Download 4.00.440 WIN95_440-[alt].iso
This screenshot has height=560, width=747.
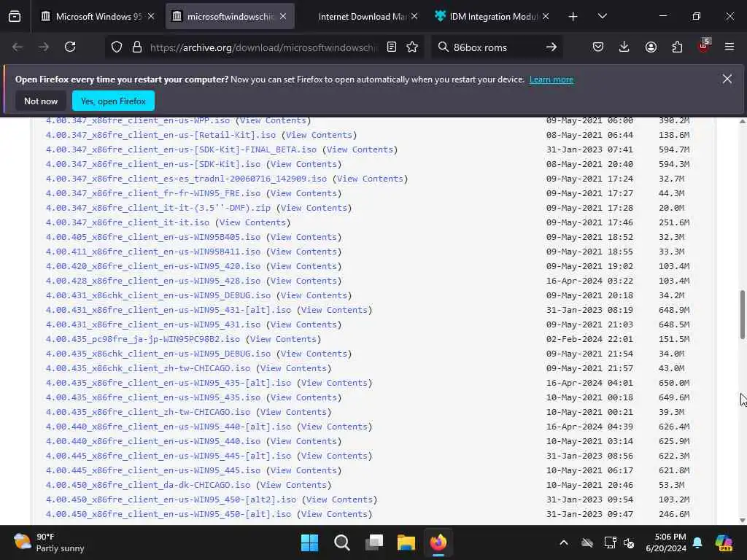[169, 427]
